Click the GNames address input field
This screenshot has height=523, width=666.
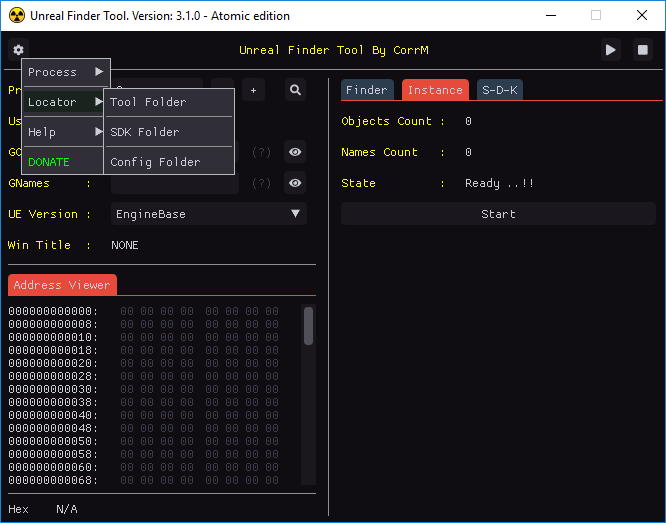coord(175,183)
